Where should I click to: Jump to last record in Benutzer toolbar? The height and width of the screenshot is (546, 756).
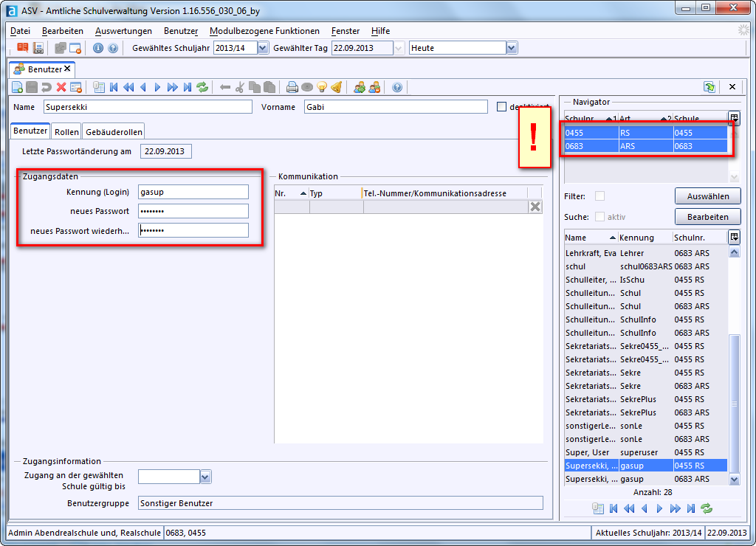point(188,87)
